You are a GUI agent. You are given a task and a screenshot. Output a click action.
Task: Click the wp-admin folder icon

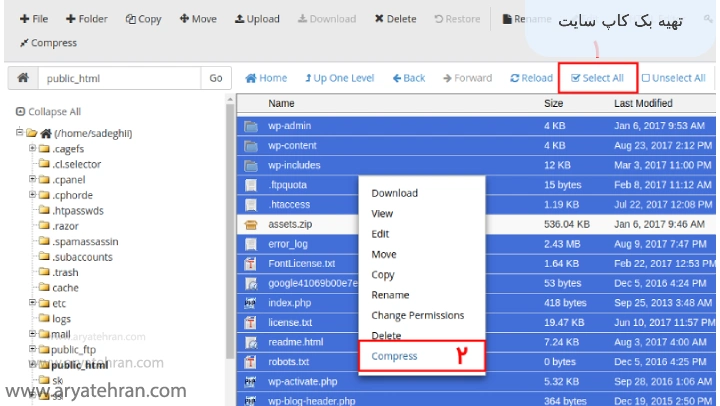click(x=251, y=127)
